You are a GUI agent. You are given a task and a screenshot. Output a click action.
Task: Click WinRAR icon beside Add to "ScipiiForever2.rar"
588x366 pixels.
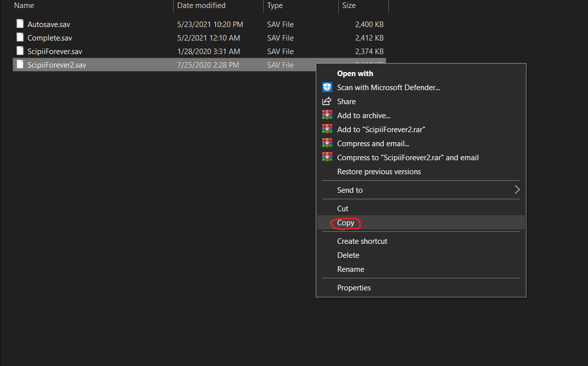327,130
